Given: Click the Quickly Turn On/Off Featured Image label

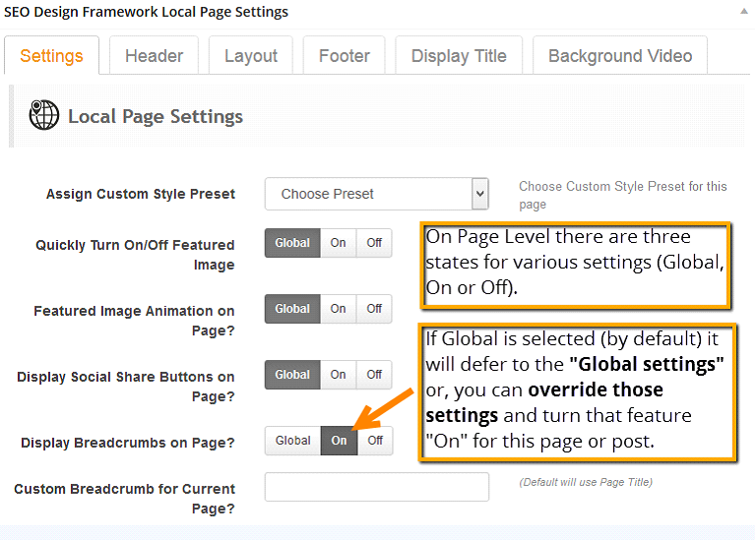Looking at the screenshot, I should (x=135, y=255).
